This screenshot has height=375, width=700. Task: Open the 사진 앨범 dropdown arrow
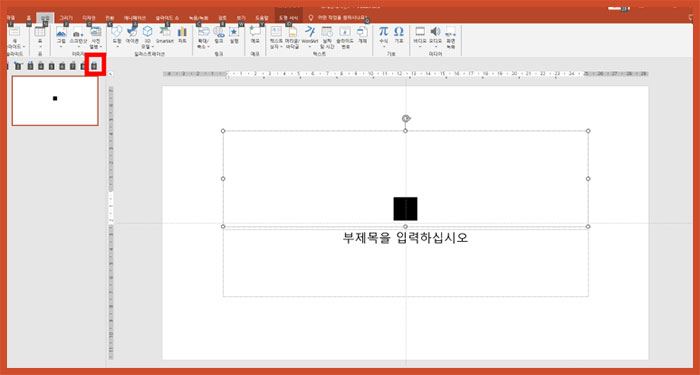pos(101,46)
